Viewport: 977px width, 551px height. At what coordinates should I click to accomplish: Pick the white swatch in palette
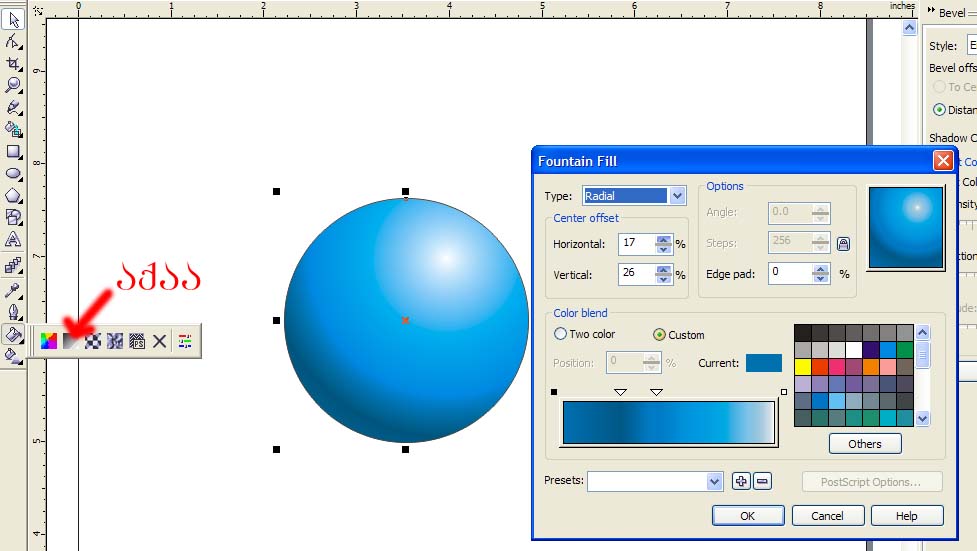point(854,350)
